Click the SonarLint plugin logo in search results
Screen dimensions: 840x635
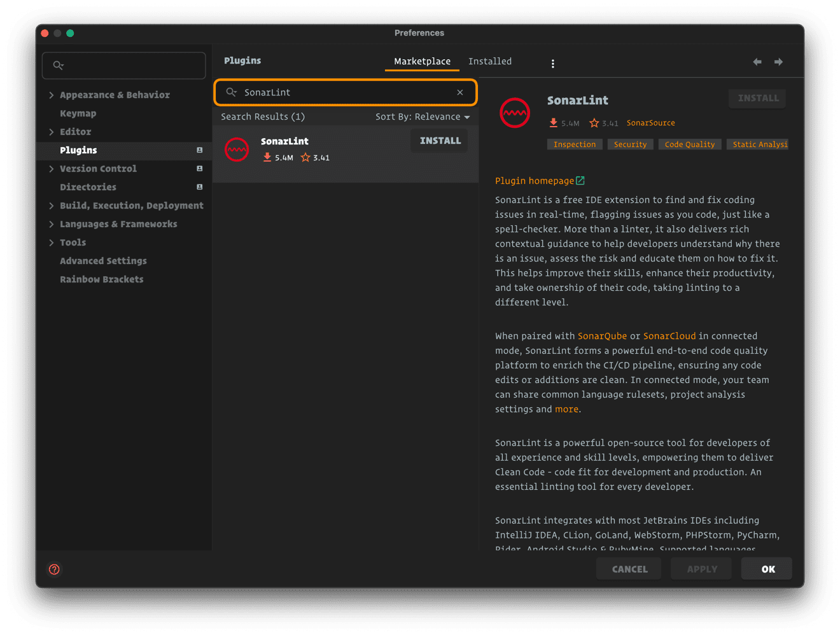pos(237,149)
